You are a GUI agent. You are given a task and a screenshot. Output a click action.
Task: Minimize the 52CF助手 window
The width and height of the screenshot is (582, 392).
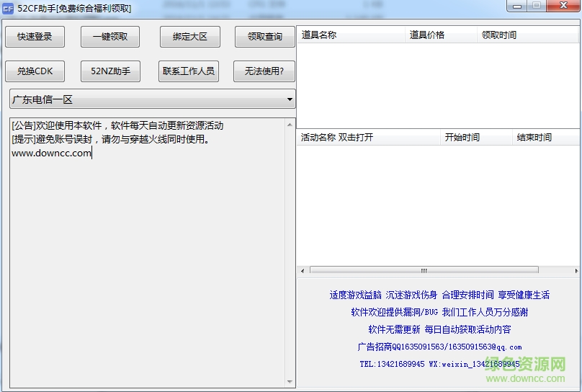[517, 6]
